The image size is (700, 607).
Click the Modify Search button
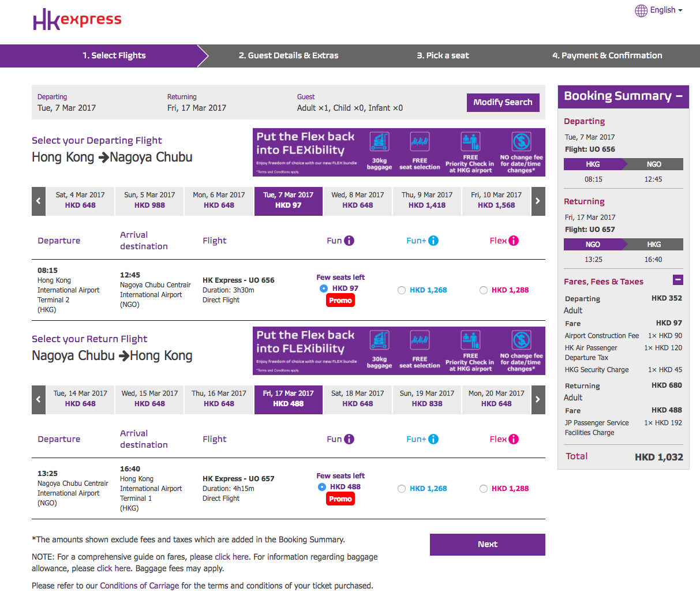click(503, 102)
